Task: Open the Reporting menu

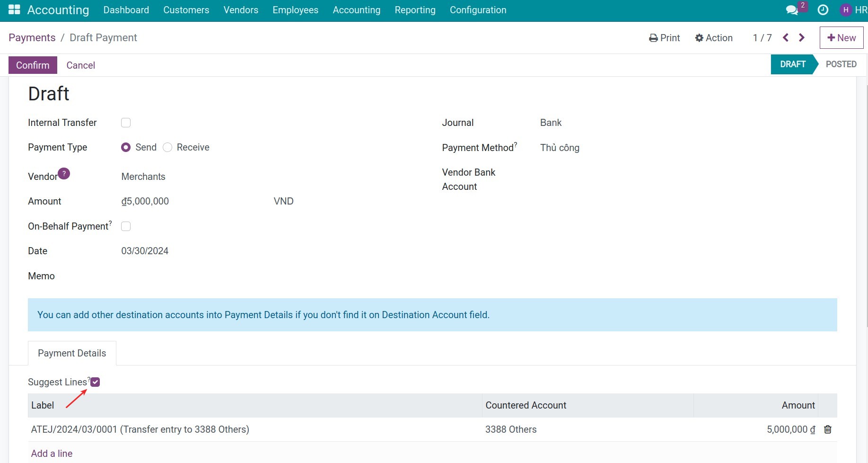Action: 415,10
